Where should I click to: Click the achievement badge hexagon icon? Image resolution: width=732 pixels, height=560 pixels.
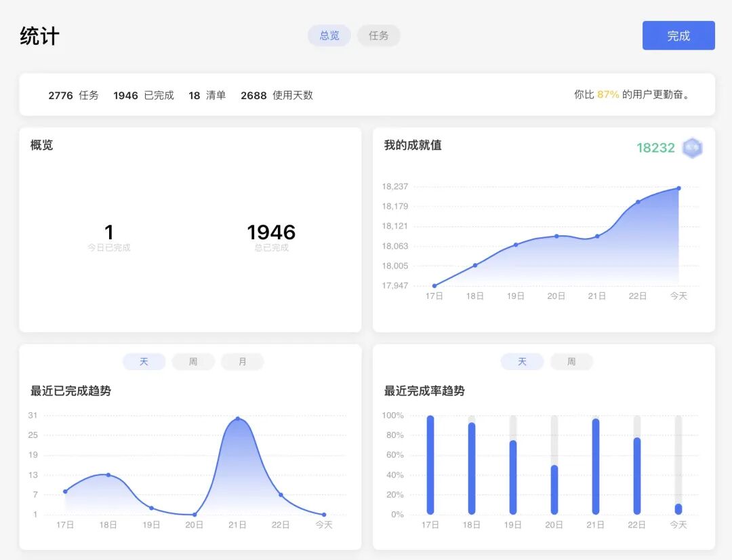click(x=692, y=148)
